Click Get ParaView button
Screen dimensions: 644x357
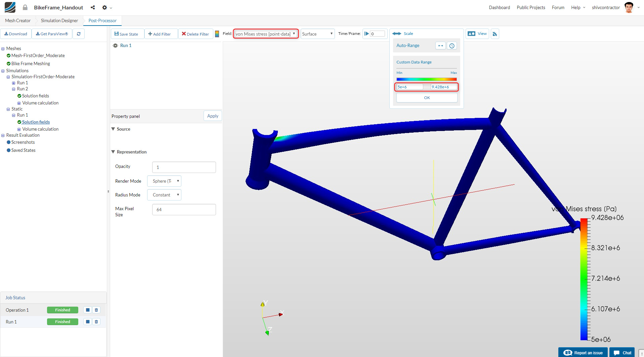pos(52,34)
